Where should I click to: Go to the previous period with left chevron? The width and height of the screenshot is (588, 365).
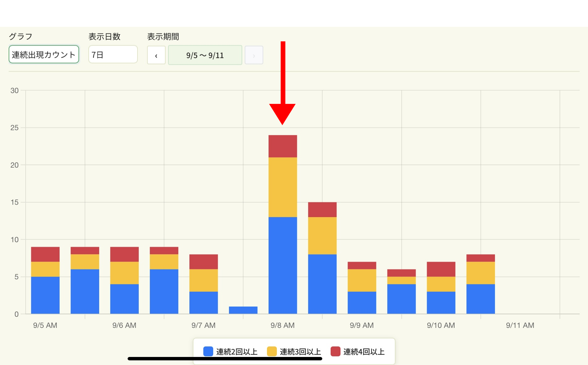coord(156,55)
